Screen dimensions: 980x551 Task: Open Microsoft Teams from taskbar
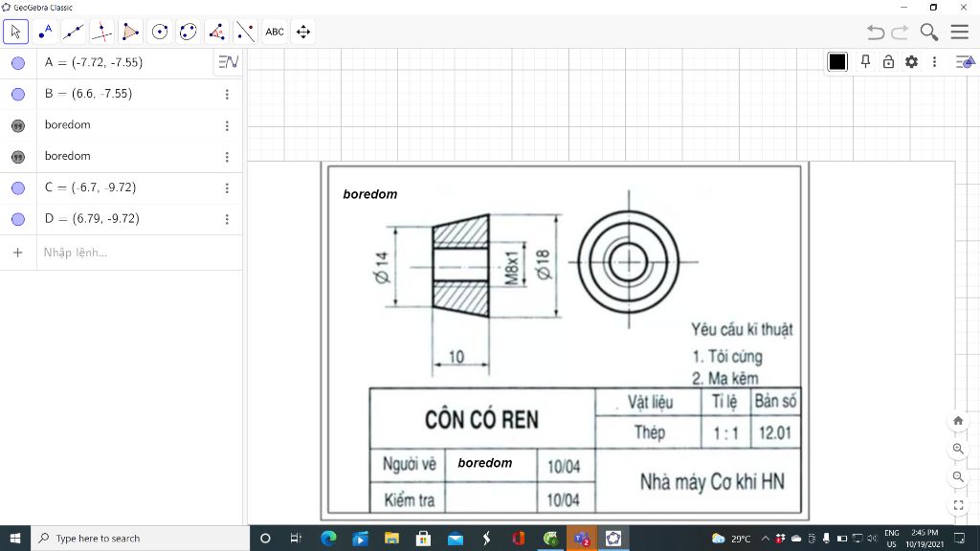582,538
